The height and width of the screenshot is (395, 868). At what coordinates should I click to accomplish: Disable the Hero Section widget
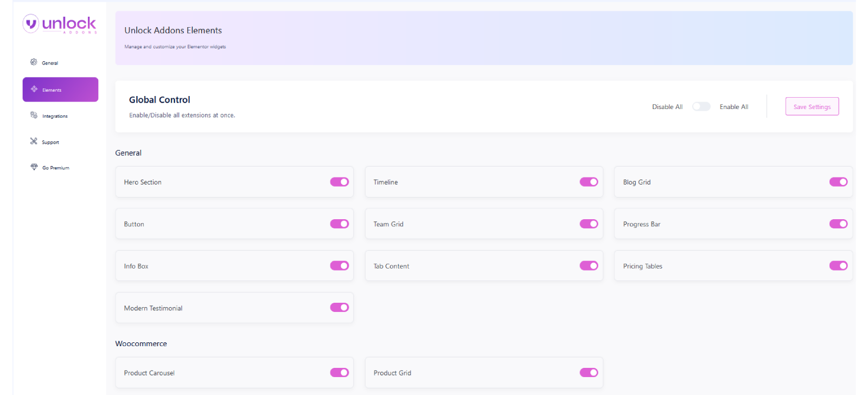[340, 182]
